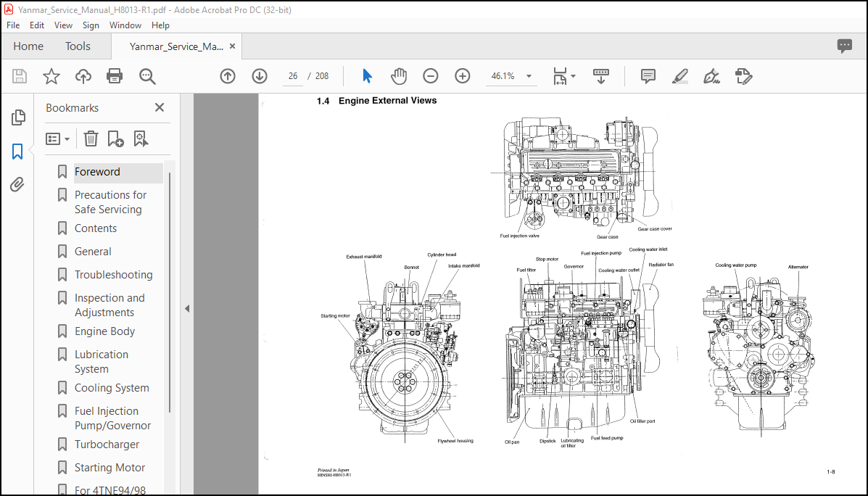
Task: Click the Save file icon
Action: tap(20, 76)
